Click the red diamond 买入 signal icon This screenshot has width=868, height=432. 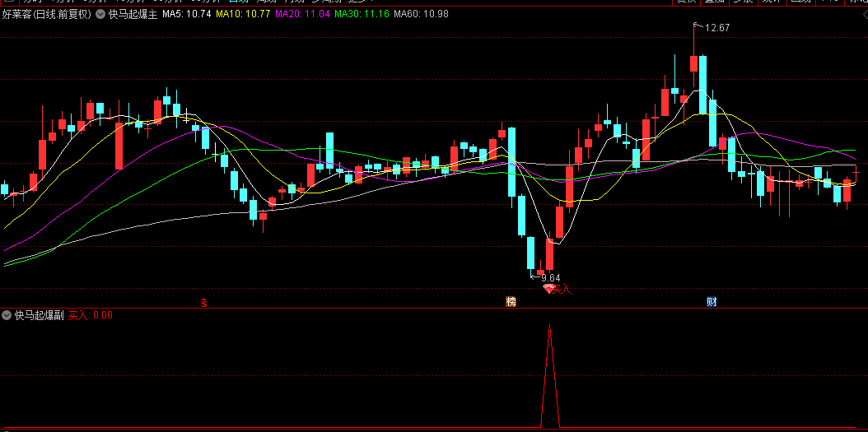coord(548,290)
